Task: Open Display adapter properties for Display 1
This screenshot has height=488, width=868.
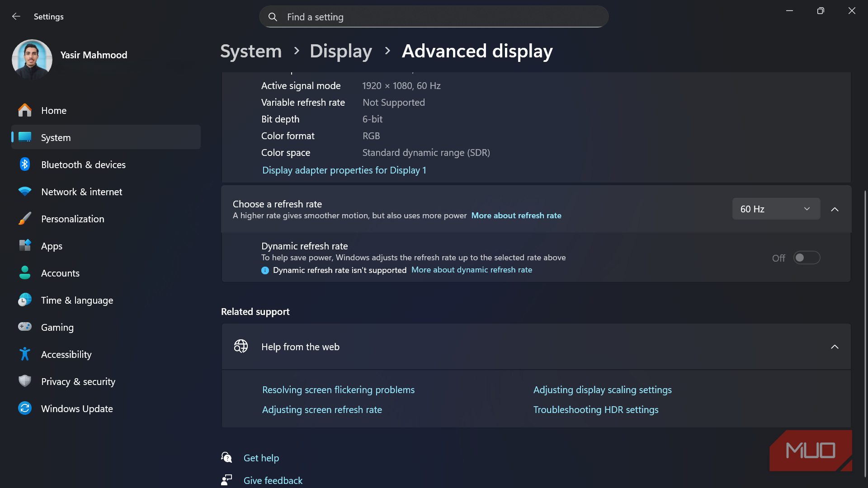Action: (344, 170)
